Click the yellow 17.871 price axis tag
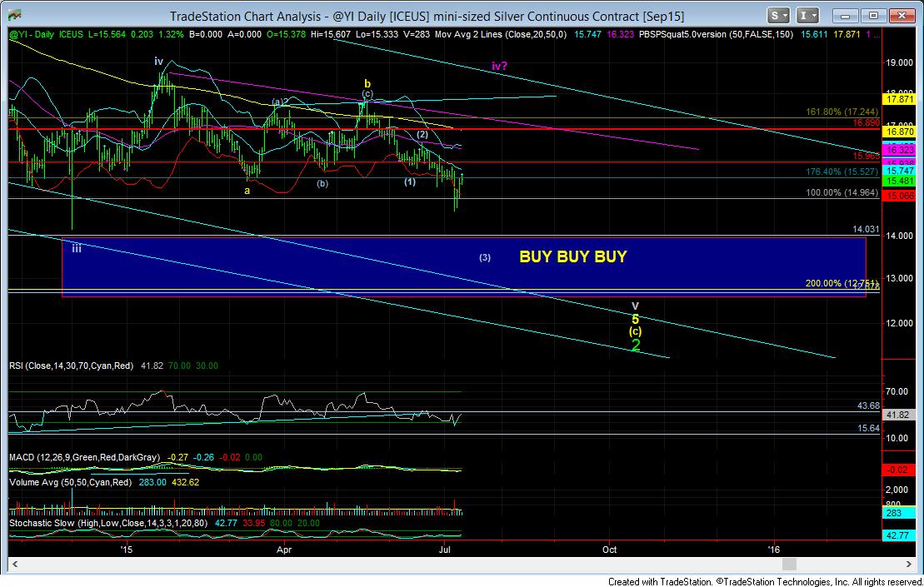This screenshot has height=587, width=924. [x=899, y=99]
